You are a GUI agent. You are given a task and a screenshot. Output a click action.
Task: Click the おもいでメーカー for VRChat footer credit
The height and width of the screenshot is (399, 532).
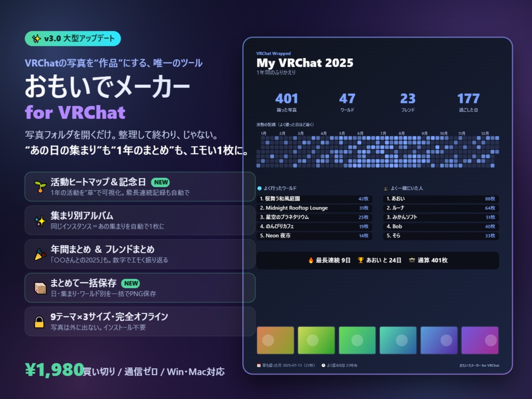[x=479, y=365]
